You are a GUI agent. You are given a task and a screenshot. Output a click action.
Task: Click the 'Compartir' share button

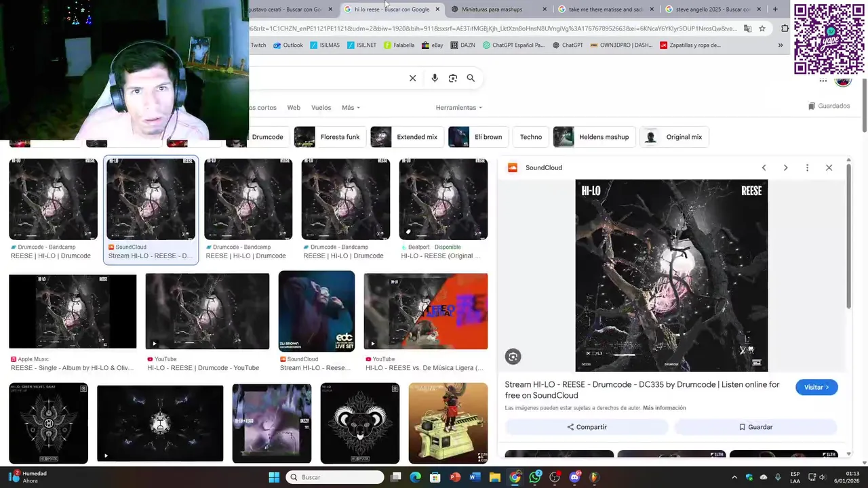pos(587,427)
